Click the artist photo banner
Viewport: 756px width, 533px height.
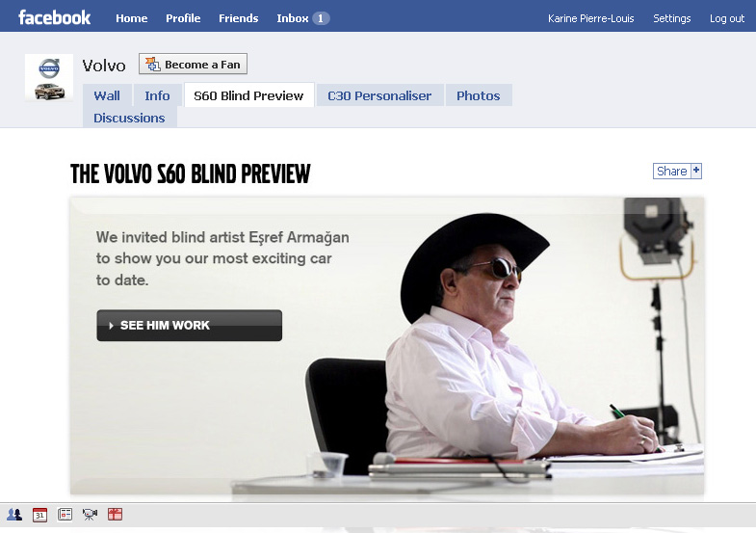click(387, 345)
